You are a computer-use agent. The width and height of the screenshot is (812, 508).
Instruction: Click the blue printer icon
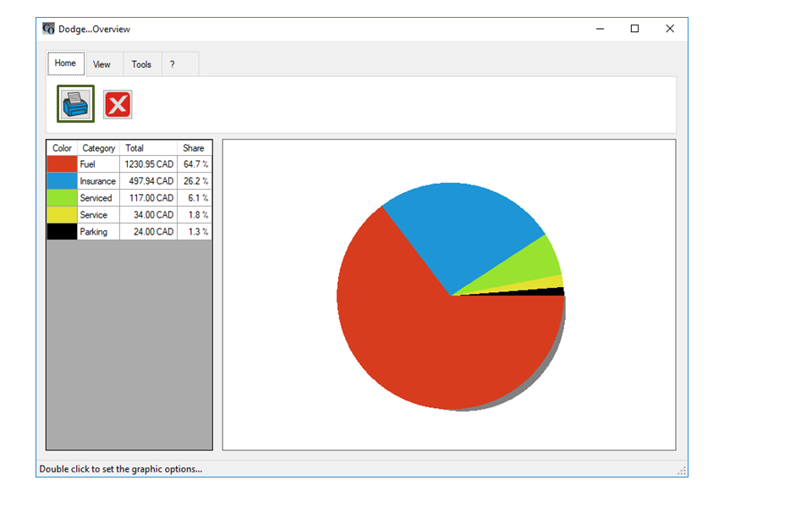click(x=75, y=104)
